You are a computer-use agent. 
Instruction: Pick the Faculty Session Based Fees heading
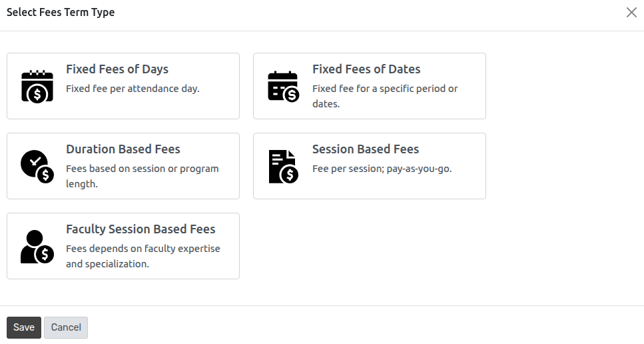pos(141,229)
